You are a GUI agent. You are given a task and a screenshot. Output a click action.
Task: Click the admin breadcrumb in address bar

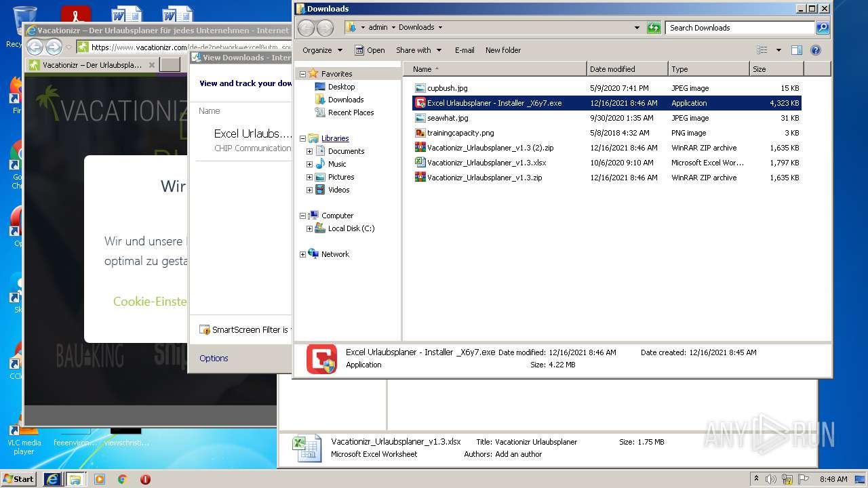pyautogui.click(x=378, y=28)
